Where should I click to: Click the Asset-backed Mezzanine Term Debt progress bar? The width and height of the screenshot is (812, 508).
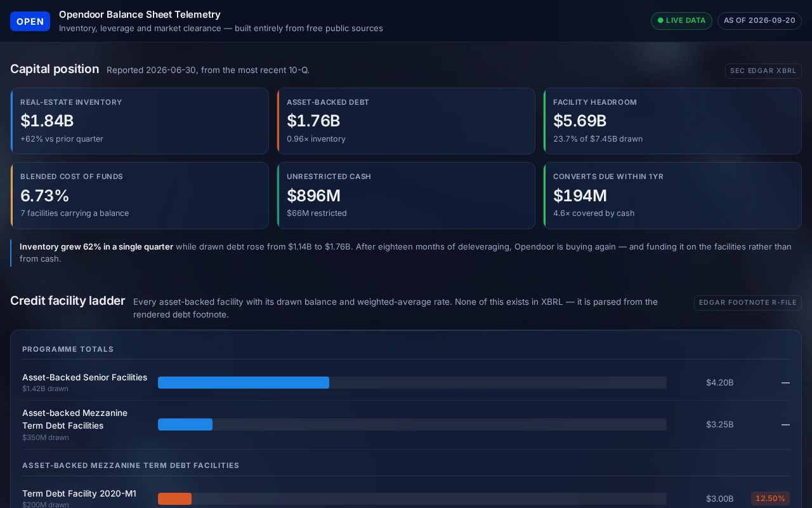pos(412,425)
